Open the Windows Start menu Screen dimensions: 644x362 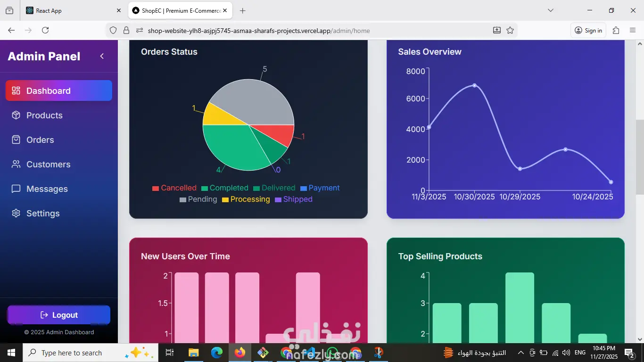pyautogui.click(x=11, y=353)
